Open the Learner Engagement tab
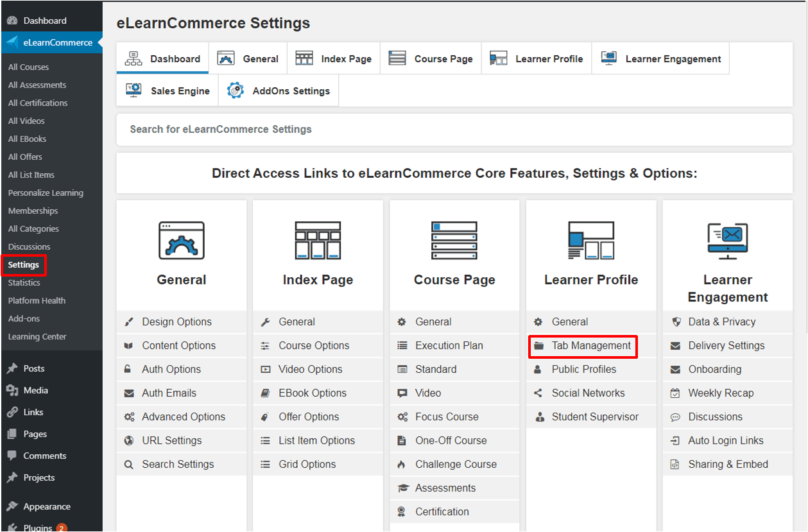This screenshot has height=532, width=808. tap(660, 59)
